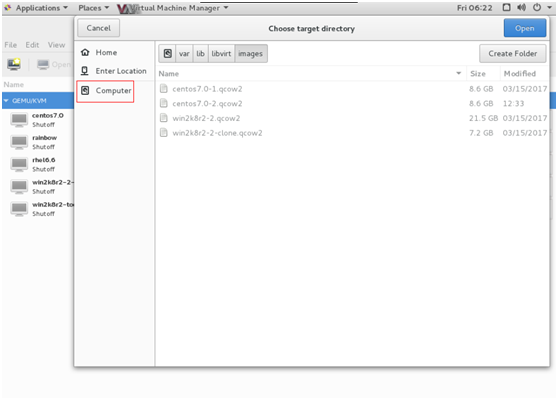Sort files by Modified column
This screenshot has height=400, width=558.
(x=520, y=74)
